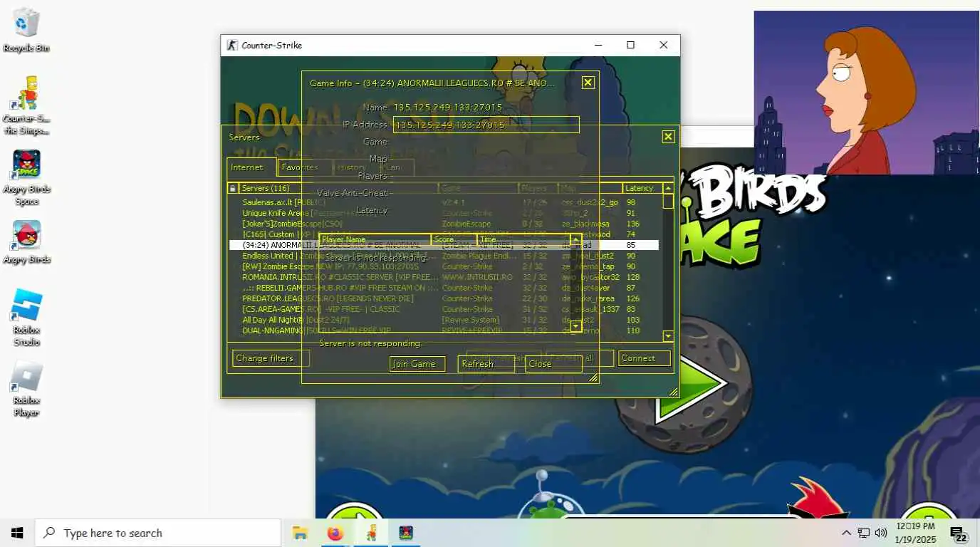
Task: Select the Roblox Studio desktop icon
Action: click(x=26, y=318)
